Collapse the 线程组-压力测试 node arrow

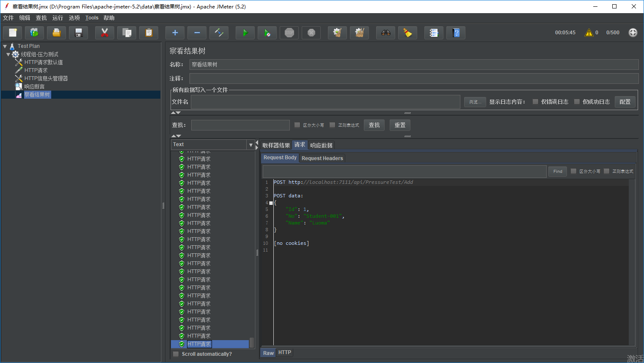(8, 54)
